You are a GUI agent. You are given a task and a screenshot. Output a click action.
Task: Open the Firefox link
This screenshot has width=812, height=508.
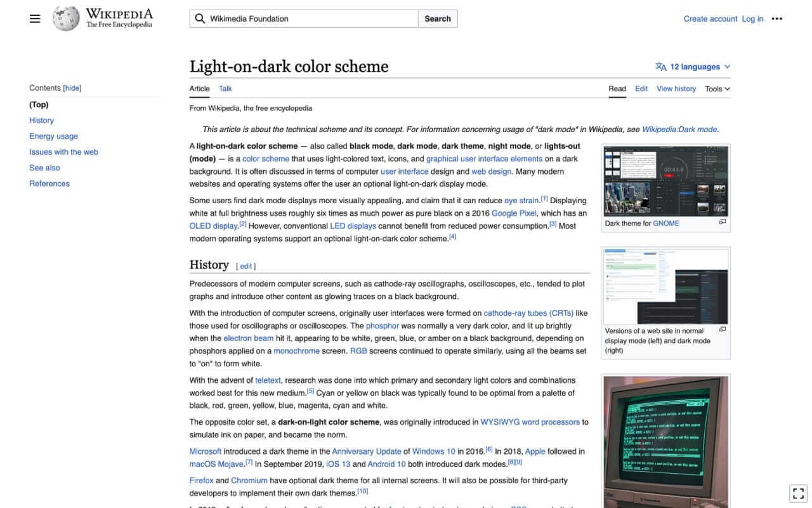pyautogui.click(x=202, y=481)
